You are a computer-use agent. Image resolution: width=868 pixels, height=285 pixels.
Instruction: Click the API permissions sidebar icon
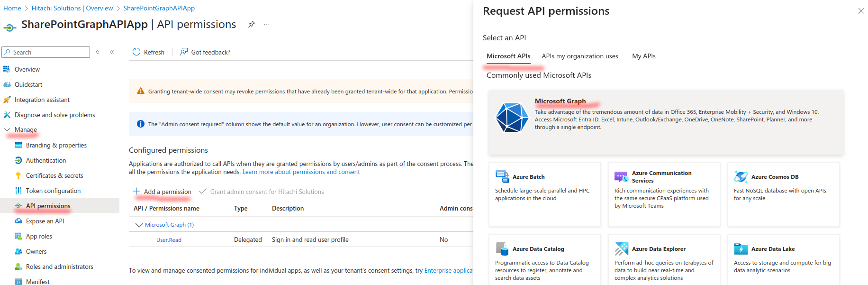(x=18, y=206)
